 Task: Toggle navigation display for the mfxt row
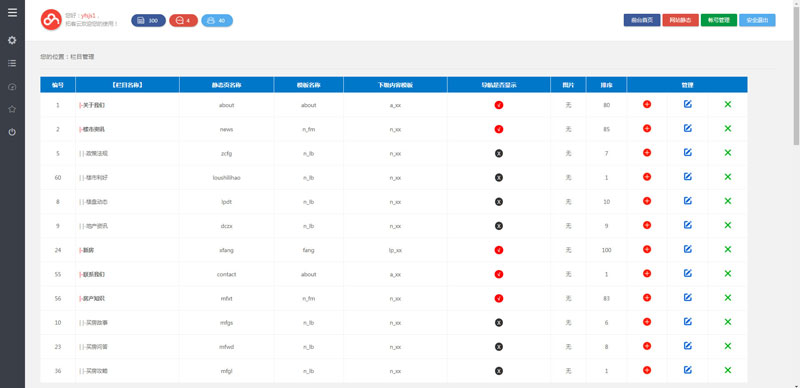(x=499, y=298)
